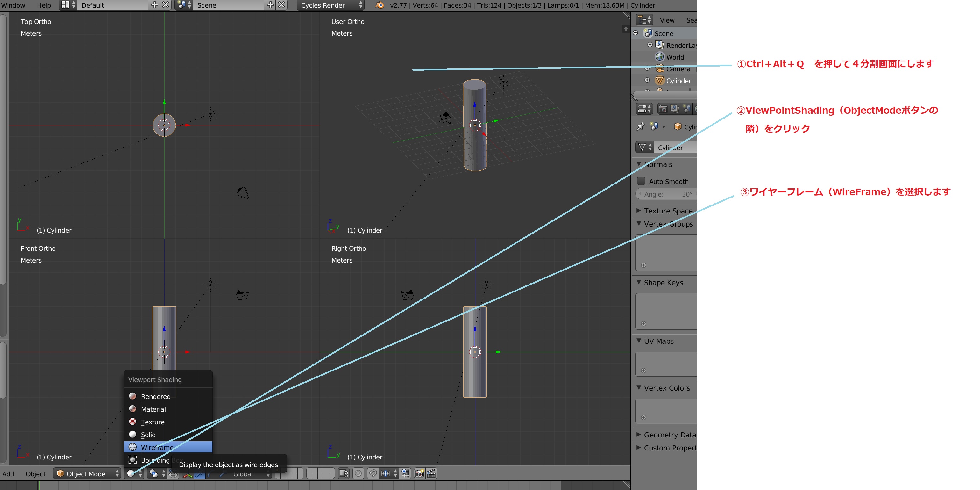Open the mesh data browse icon beside Cylinder
The image size is (980, 490).
click(x=644, y=147)
